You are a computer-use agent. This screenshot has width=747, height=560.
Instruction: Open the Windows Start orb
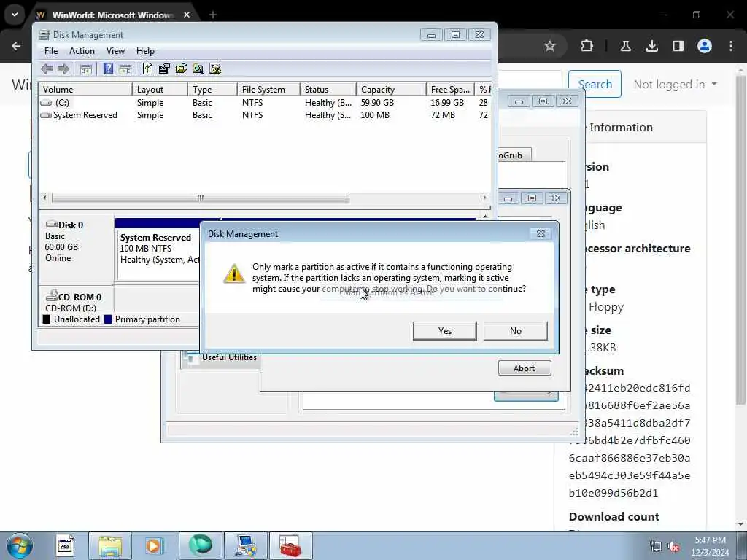click(20, 545)
